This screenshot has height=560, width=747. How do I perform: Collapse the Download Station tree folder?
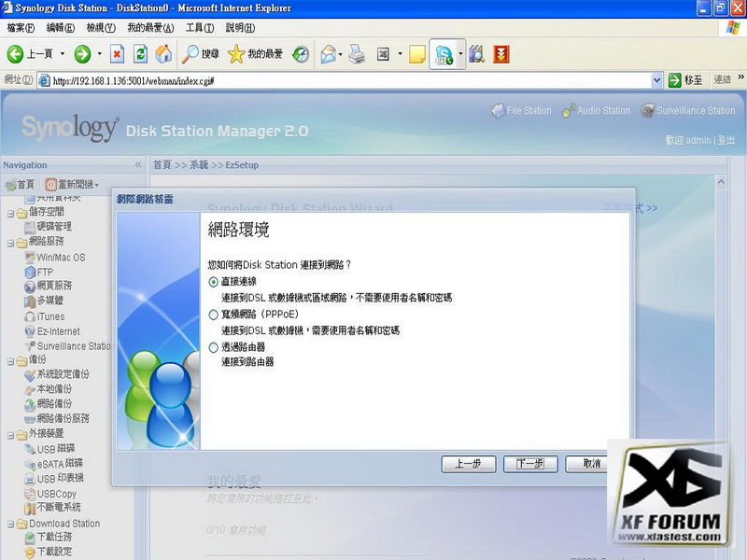(x=10, y=525)
